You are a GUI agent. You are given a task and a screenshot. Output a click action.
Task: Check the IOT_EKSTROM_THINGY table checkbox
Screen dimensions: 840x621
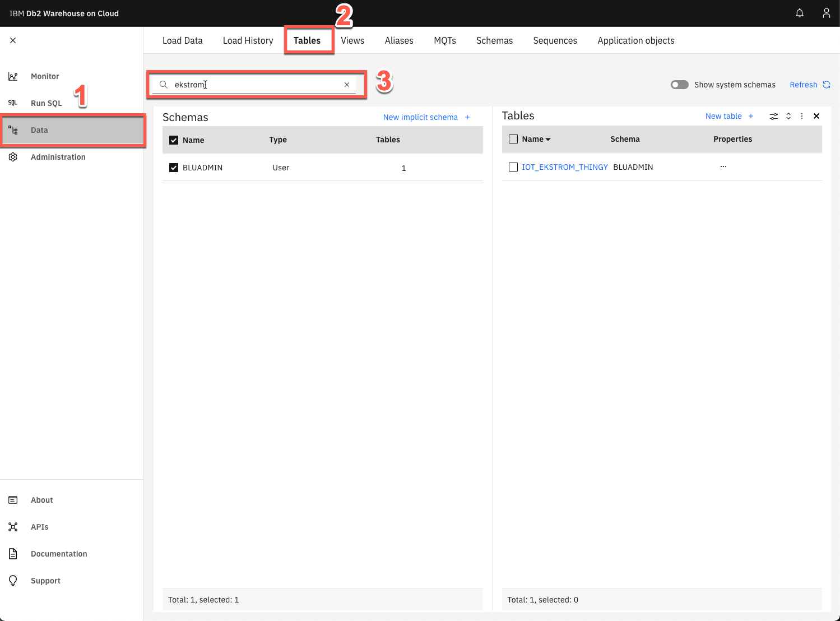(513, 167)
